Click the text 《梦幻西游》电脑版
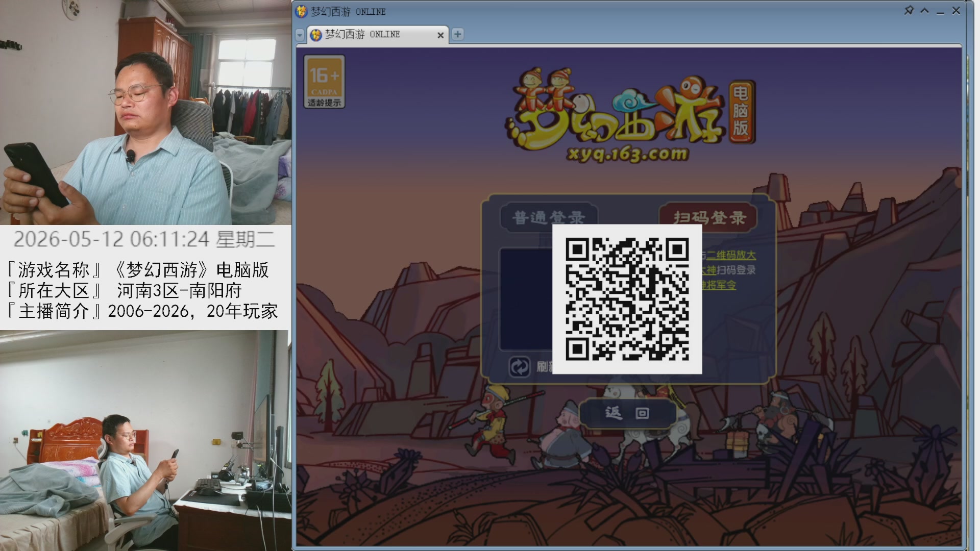 click(x=189, y=270)
